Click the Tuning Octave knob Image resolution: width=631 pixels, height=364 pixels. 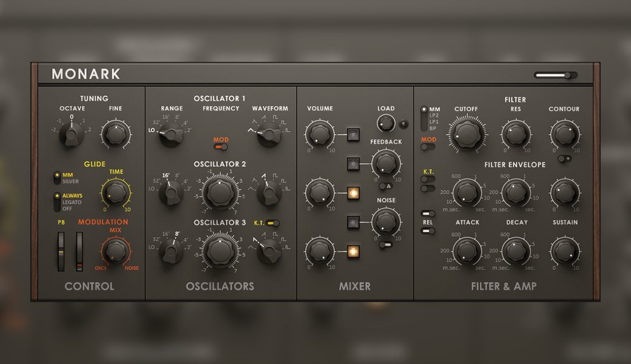point(72,133)
